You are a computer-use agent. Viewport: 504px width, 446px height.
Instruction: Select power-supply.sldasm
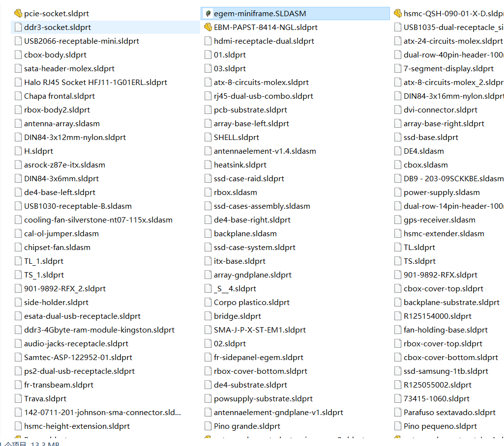[442, 193]
